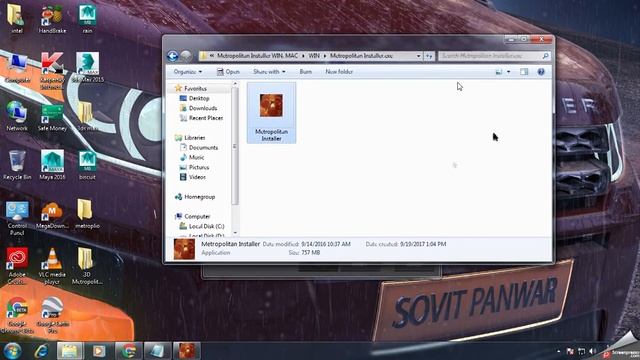The height and width of the screenshot is (360, 640).
Task: Open Chrome from the taskbar
Action: pos(128,351)
